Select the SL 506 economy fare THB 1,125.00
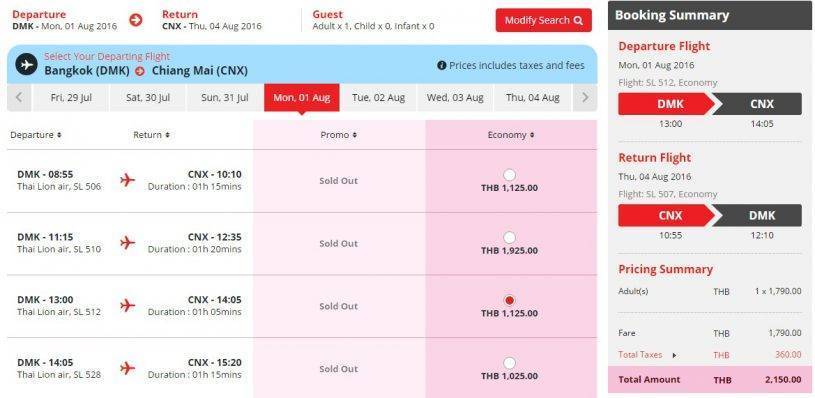This screenshot has height=398, width=815. point(509,175)
